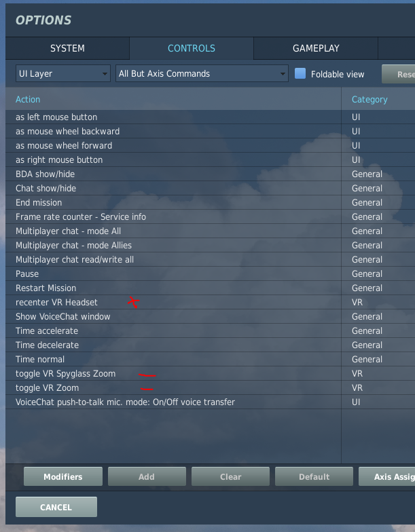Open Axis Assign settings
Viewport: 415px width, 532px height.
click(x=387, y=476)
